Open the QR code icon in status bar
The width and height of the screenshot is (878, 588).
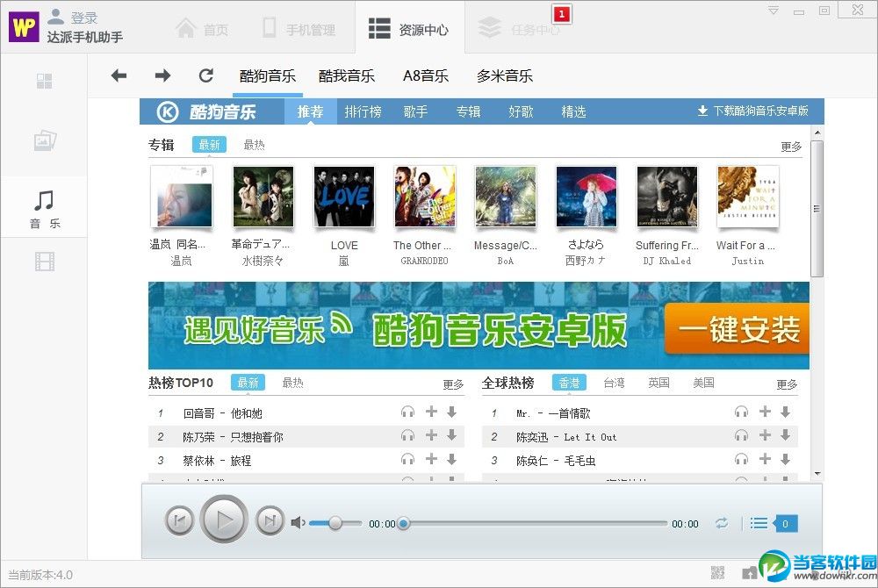[x=717, y=572]
